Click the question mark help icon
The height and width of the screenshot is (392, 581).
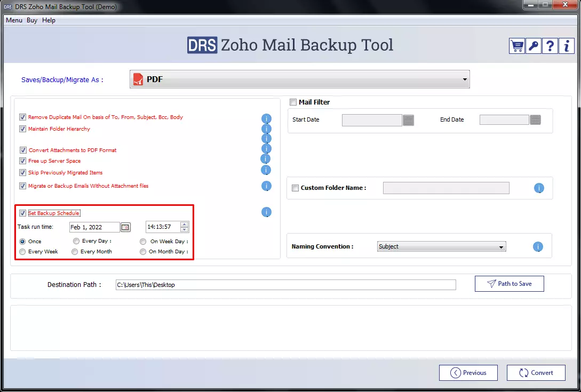coord(550,46)
